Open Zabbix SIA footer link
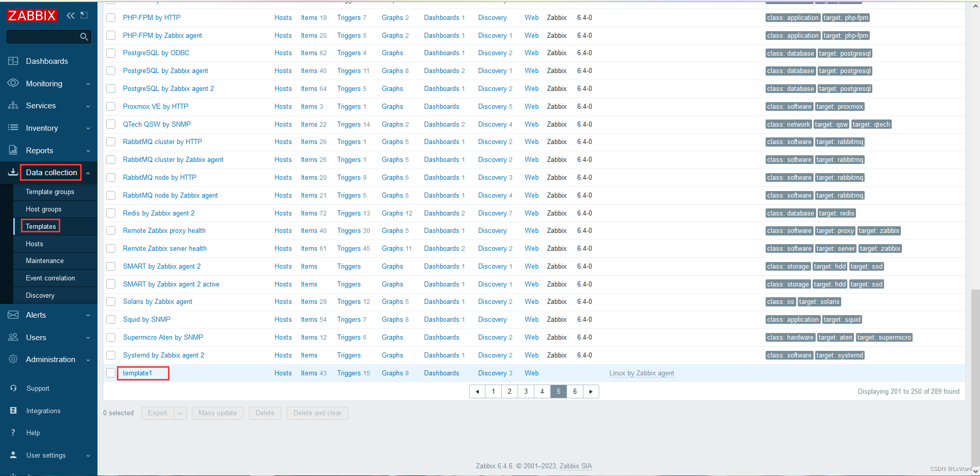 click(576, 466)
